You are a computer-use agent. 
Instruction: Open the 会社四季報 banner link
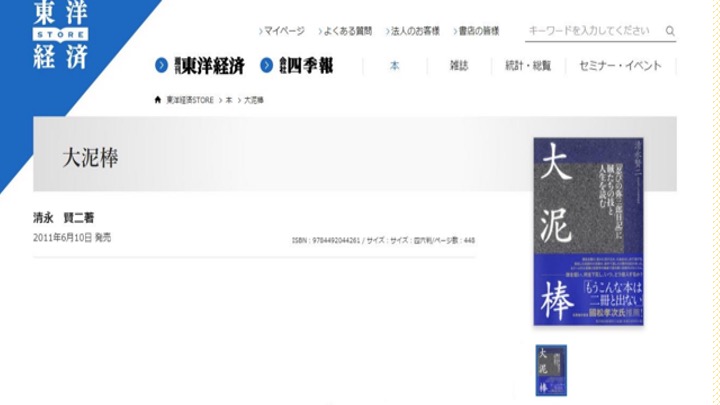[306, 66]
